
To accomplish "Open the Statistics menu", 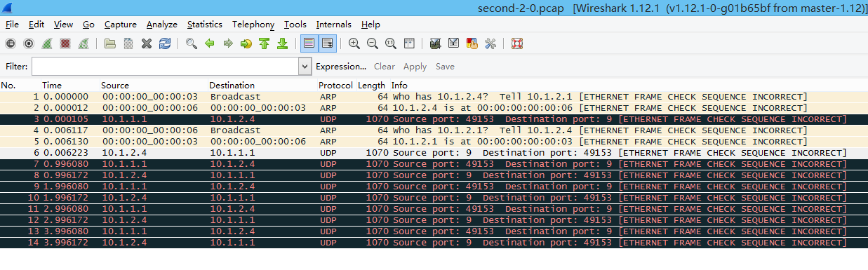I will pos(205,25).
